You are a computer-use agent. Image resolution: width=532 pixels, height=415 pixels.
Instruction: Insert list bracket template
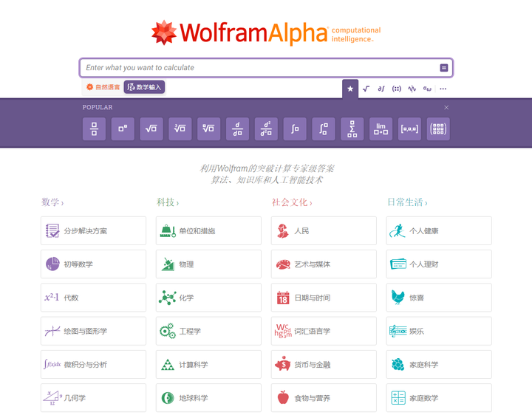tap(409, 128)
